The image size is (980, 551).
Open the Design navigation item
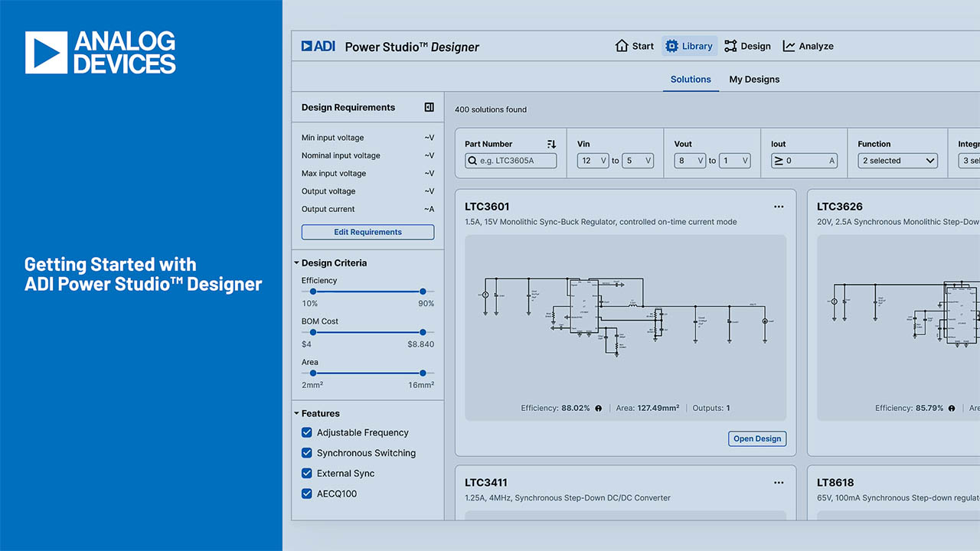point(747,46)
